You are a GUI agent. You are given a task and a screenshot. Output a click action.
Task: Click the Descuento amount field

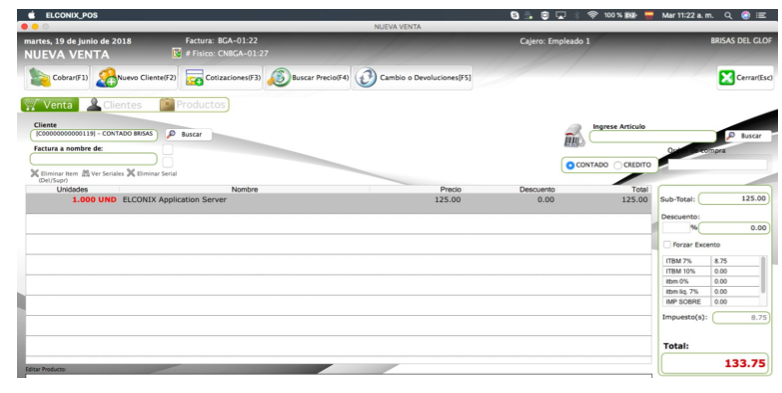[x=734, y=228]
